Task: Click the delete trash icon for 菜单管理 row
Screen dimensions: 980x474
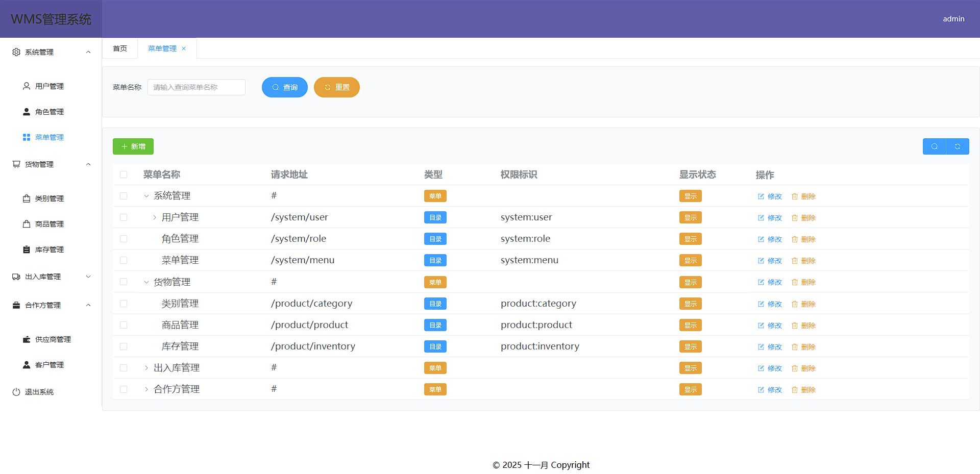Action: (x=795, y=261)
